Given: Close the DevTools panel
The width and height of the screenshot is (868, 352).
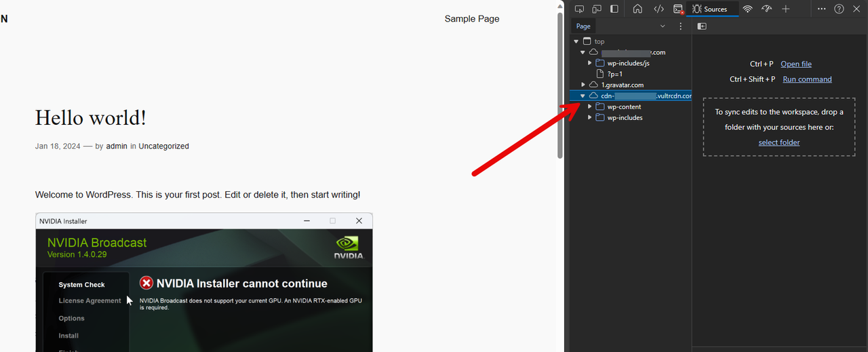Looking at the screenshot, I should coord(856,9).
